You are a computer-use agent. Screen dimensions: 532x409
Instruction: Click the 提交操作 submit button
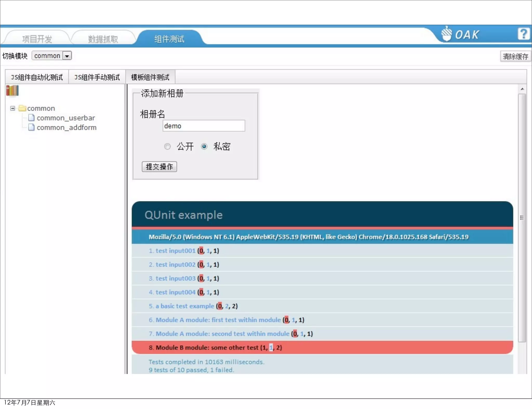coord(159,167)
